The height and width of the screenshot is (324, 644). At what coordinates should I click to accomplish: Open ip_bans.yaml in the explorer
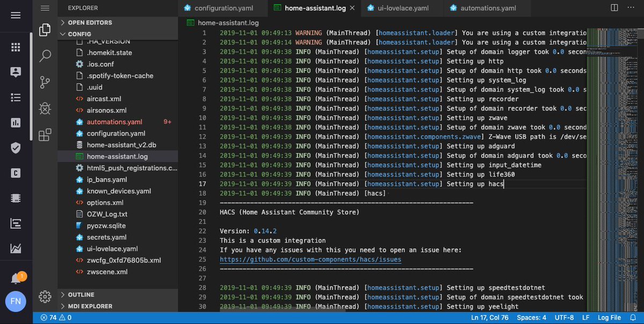[x=118, y=179]
